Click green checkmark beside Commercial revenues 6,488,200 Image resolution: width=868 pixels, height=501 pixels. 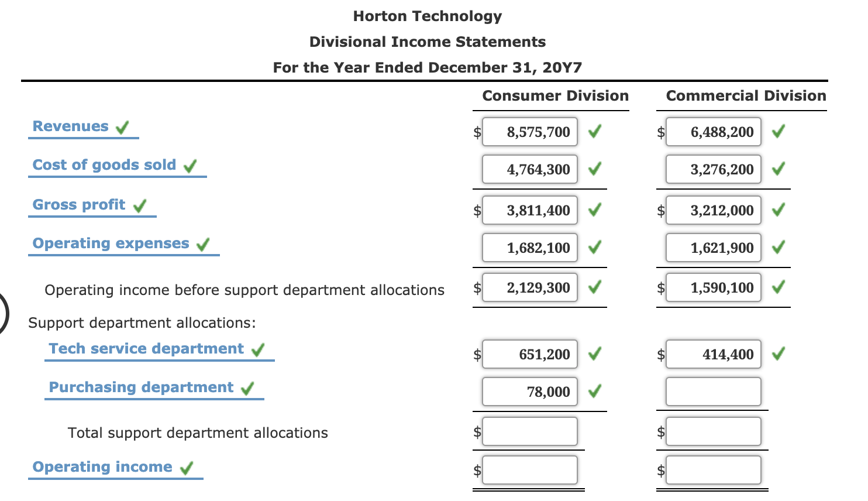pos(778,131)
